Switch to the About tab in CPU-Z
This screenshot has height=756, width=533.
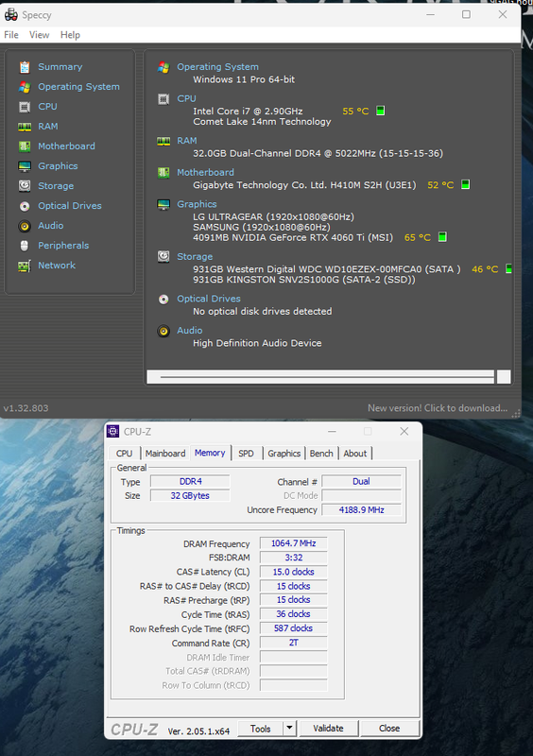click(355, 454)
